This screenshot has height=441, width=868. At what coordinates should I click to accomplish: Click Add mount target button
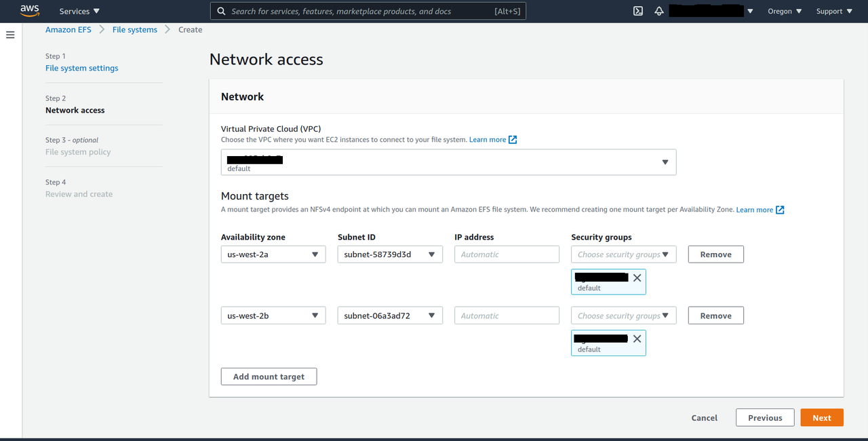(269, 377)
